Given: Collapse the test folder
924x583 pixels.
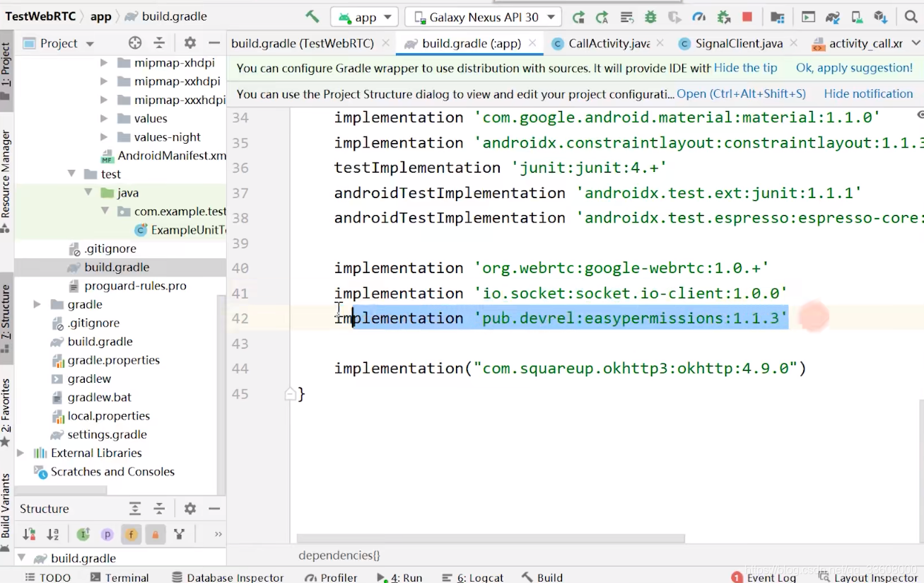Looking at the screenshot, I should coord(71,174).
